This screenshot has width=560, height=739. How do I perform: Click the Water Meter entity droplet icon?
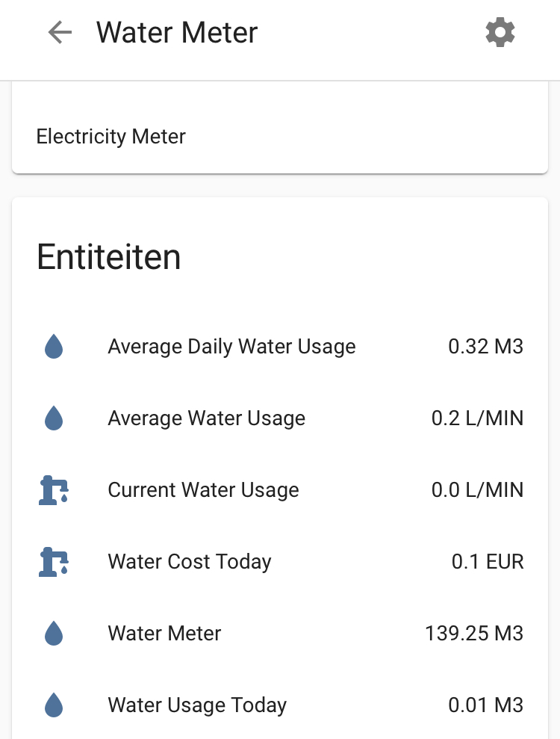[54, 634]
